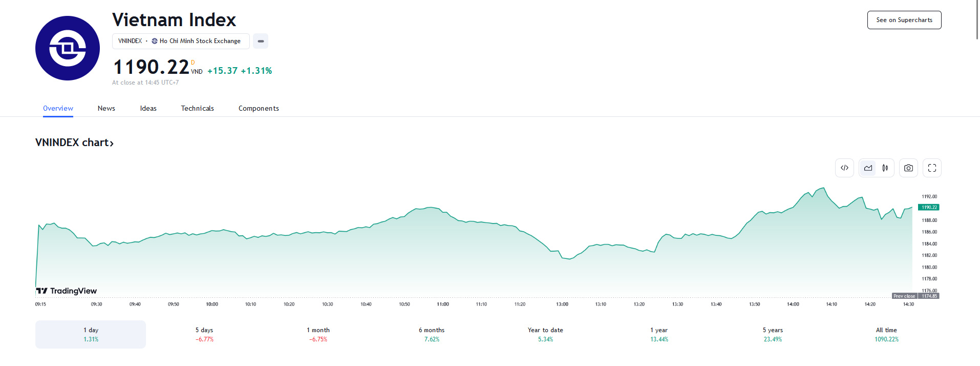
Task: Select the All time range
Action: click(886, 334)
